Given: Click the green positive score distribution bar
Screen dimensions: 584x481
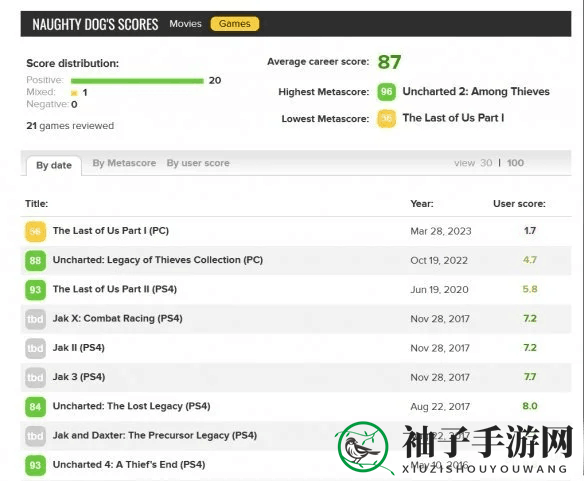Looking at the screenshot, I should pos(137,81).
